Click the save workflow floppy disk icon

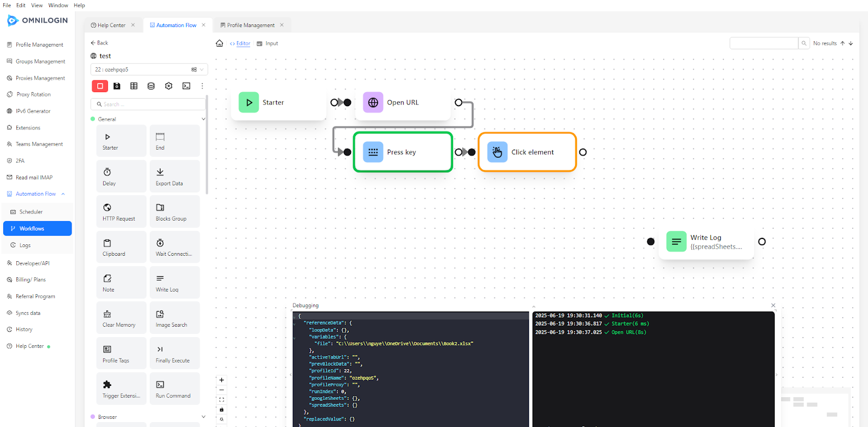pos(117,86)
